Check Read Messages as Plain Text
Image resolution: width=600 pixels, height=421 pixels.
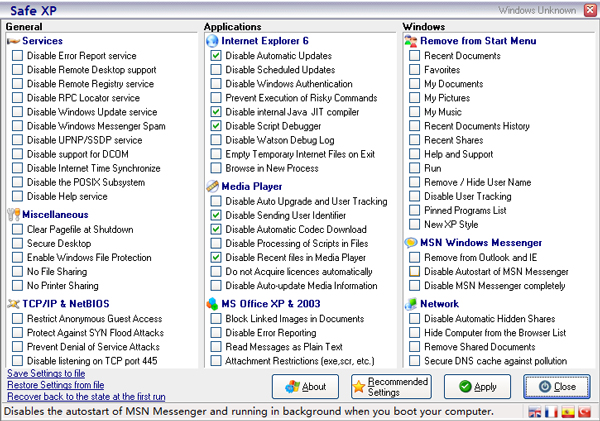[x=216, y=347]
